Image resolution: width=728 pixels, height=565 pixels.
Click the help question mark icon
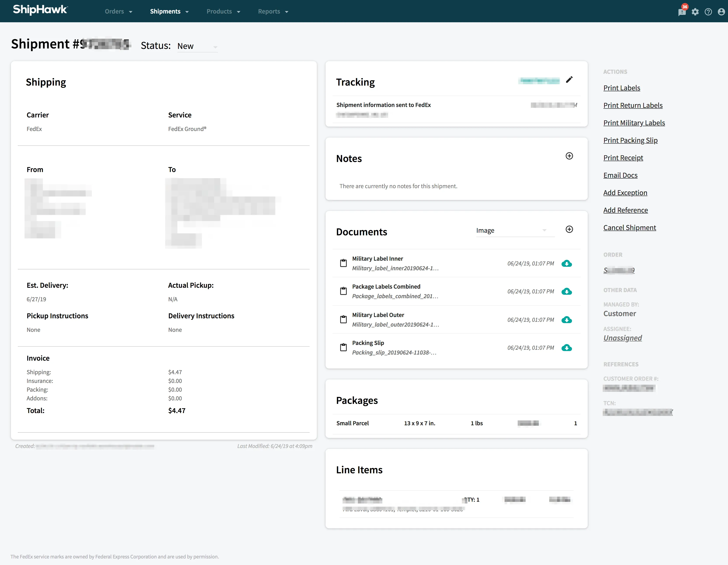(x=708, y=12)
